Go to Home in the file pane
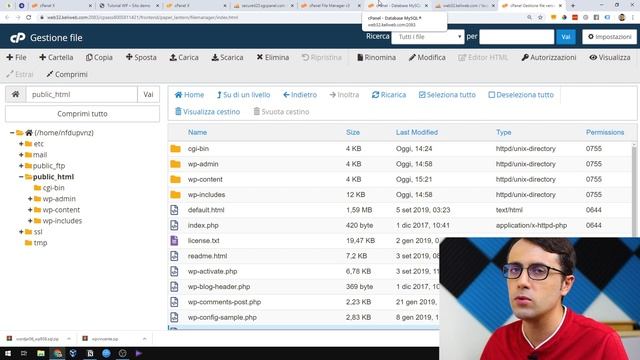Image resolution: width=640 pixels, height=360 pixels. pos(189,95)
